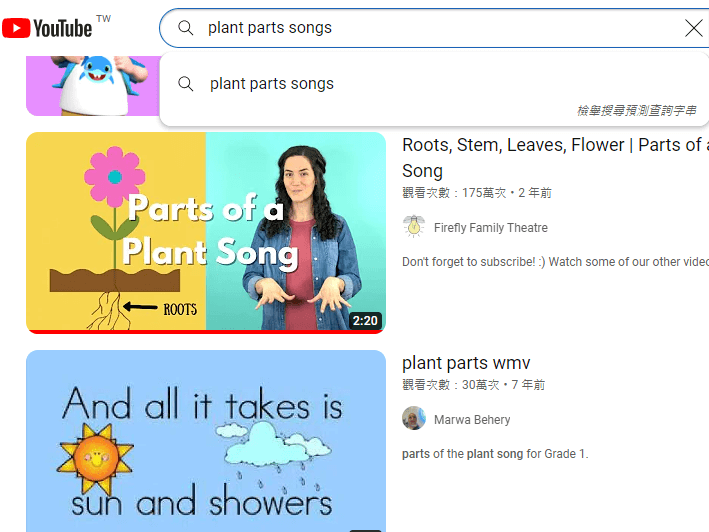Select the 'plant parts songs' search suggestion
The image size is (709, 532).
(x=272, y=84)
